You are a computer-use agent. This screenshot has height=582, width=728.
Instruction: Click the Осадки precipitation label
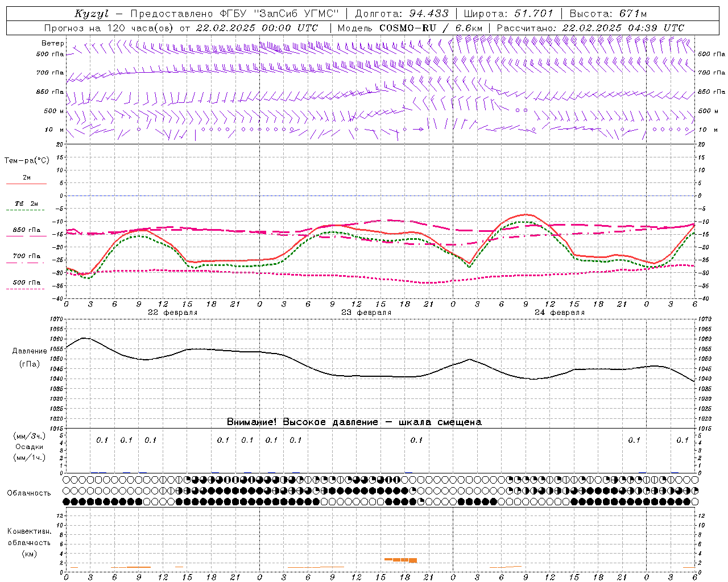coord(30,447)
